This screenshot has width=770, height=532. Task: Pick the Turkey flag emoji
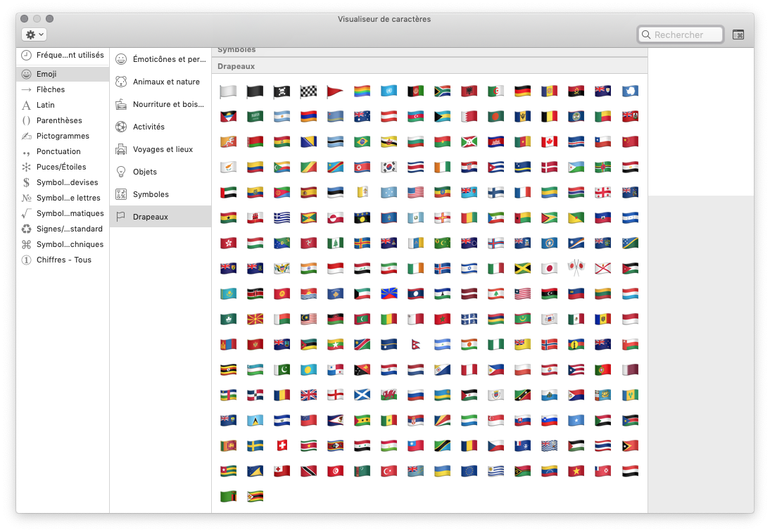pos(389,471)
